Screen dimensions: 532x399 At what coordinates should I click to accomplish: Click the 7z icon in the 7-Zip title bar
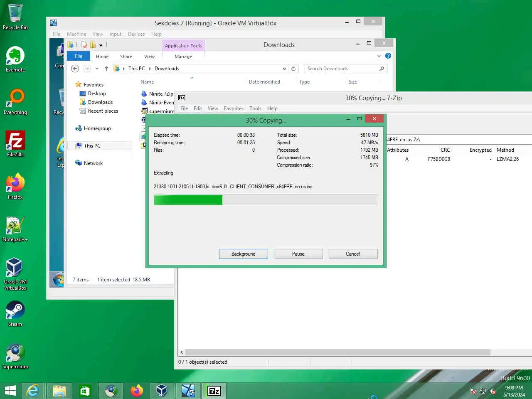click(182, 98)
